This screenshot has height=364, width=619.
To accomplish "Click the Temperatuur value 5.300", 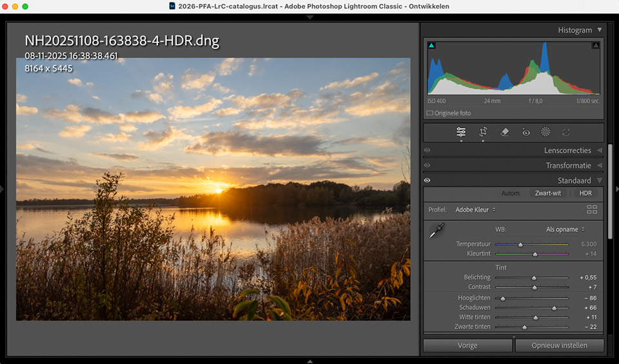I will click(589, 244).
